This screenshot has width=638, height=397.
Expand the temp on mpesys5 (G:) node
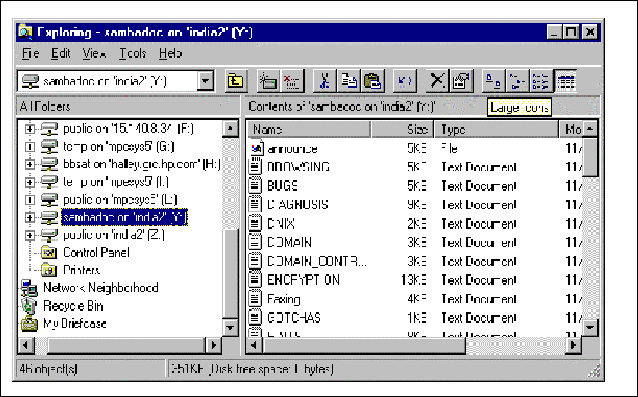(30, 146)
